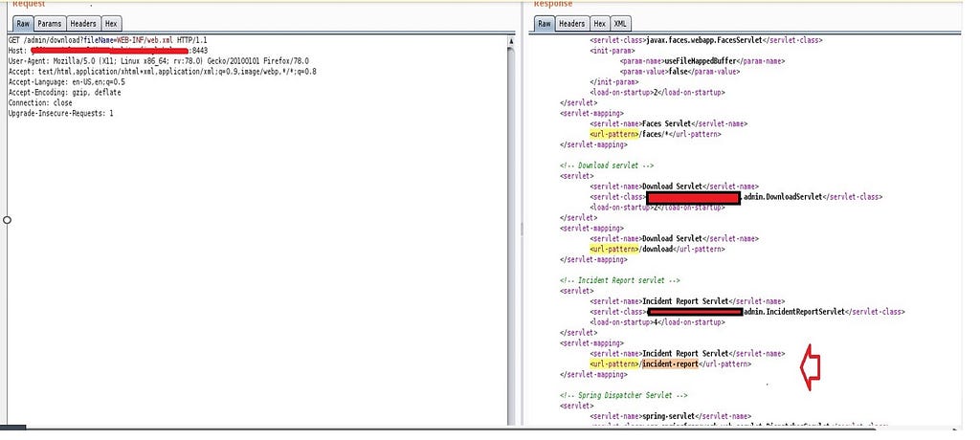Switch to Response pane Headers tab
The width and height of the screenshot is (980, 440).
[571, 24]
